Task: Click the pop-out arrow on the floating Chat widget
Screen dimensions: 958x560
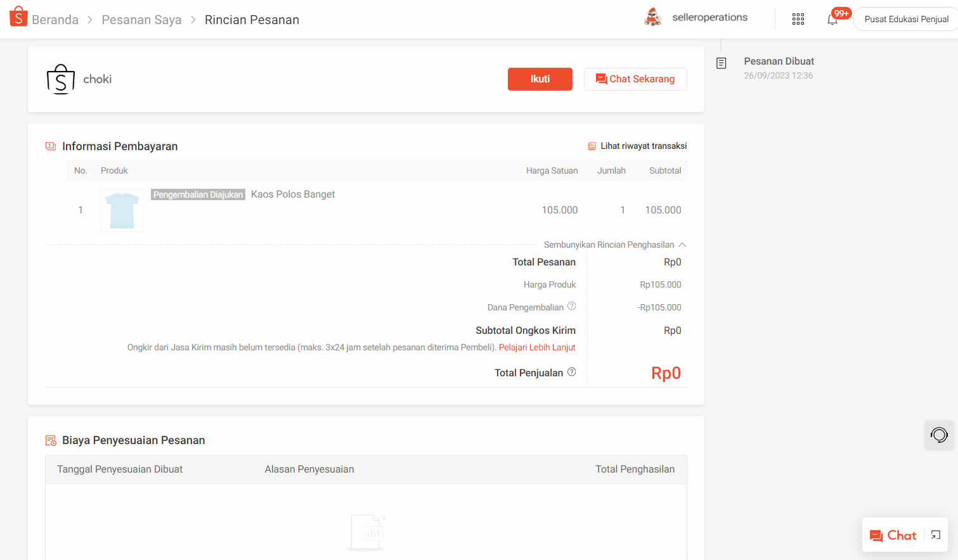Action: [x=935, y=535]
